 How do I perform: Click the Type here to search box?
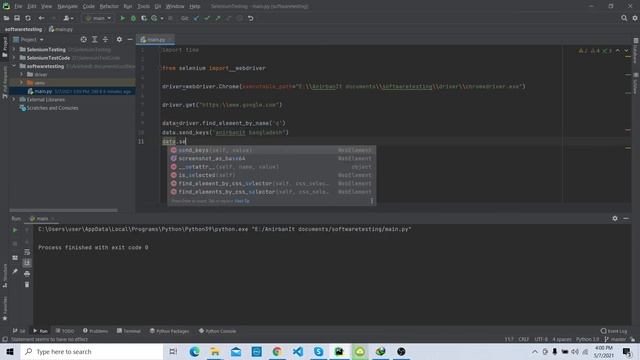coord(92,351)
